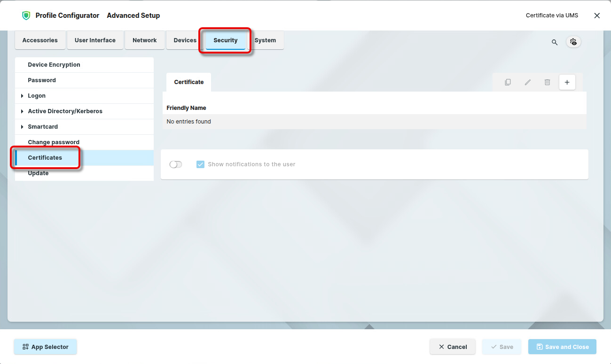Image resolution: width=611 pixels, height=364 pixels.
Task: Open the App Selector
Action: coord(45,347)
